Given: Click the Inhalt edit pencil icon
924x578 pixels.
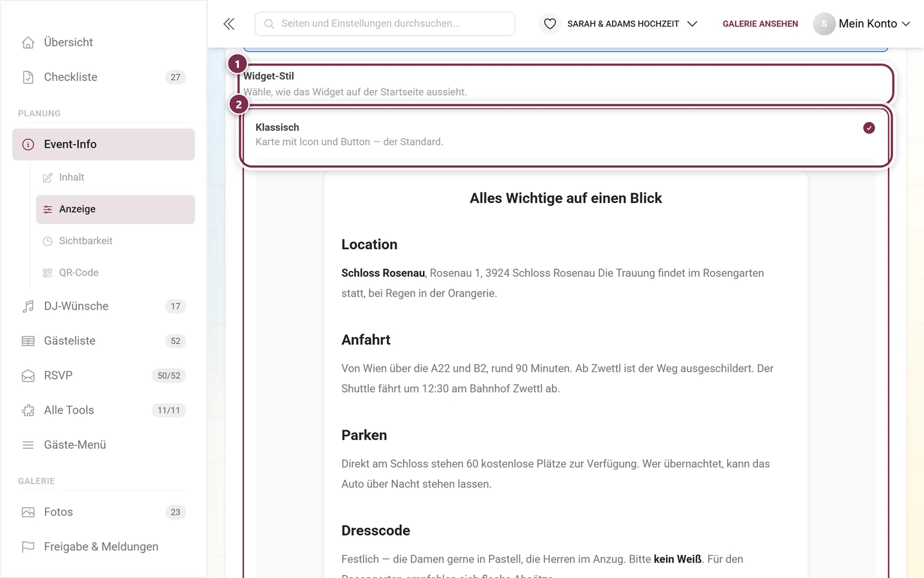Looking at the screenshot, I should [x=47, y=178].
